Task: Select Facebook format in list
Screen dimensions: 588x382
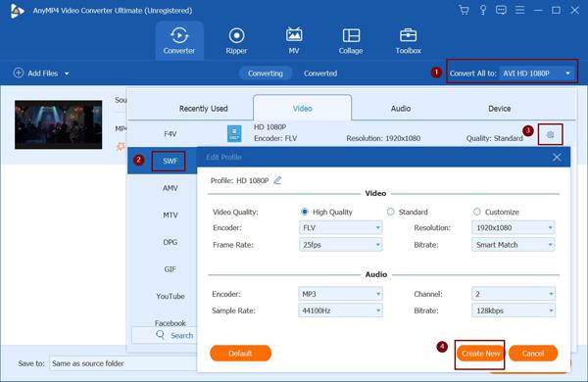Action: (x=171, y=323)
